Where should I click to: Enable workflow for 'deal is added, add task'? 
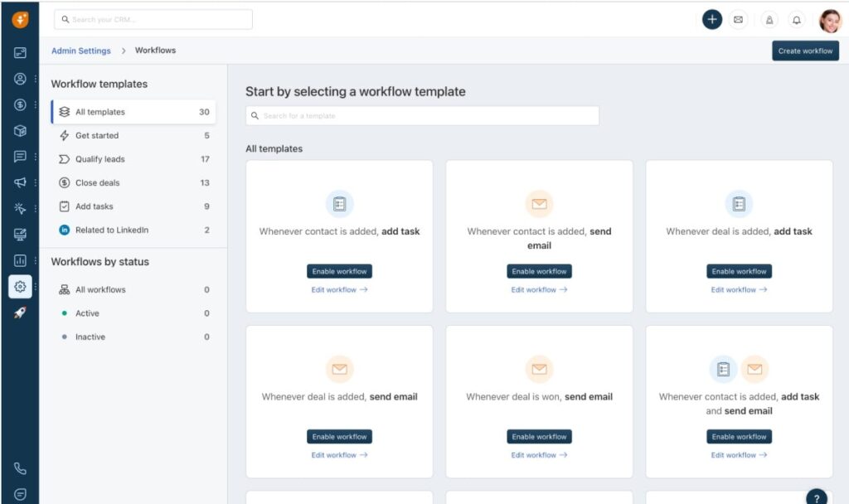739,271
